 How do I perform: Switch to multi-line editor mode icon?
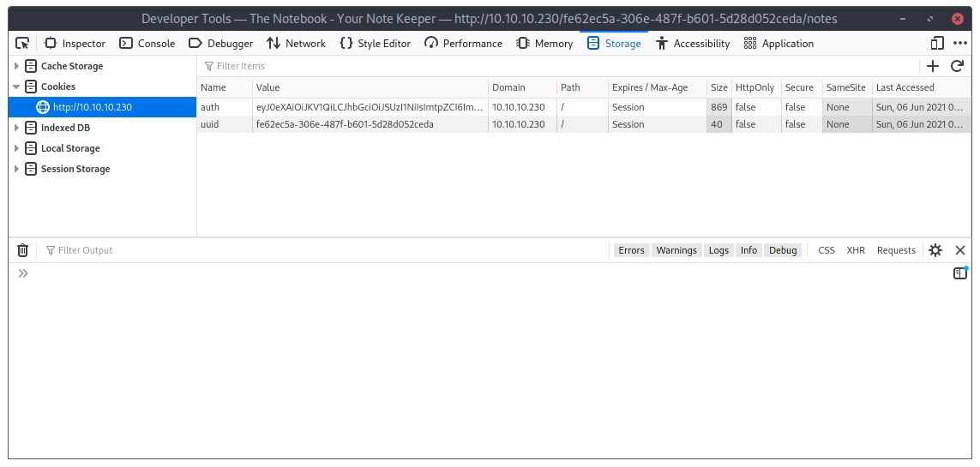pyautogui.click(x=960, y=273)
